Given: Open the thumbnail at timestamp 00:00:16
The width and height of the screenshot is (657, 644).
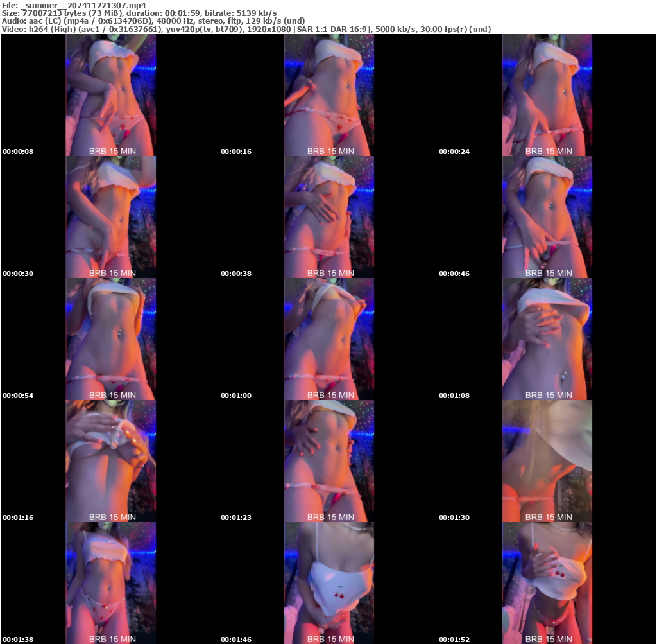Looking at the screenshot, I should [x=327, y=94].
